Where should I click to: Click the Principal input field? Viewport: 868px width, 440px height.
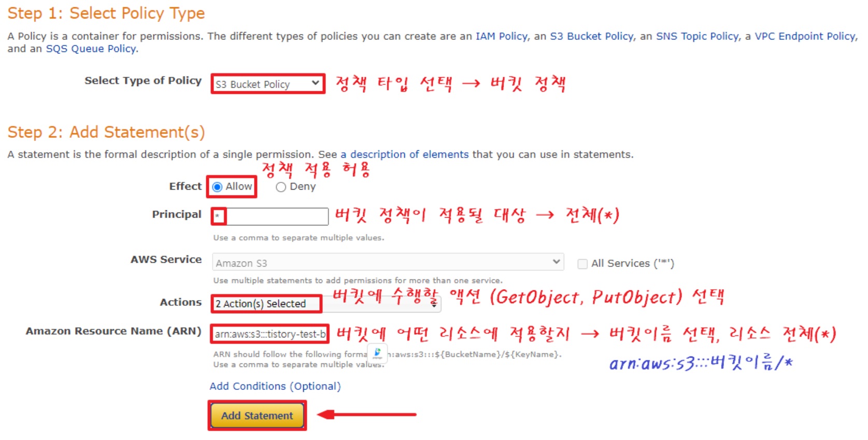271,217
